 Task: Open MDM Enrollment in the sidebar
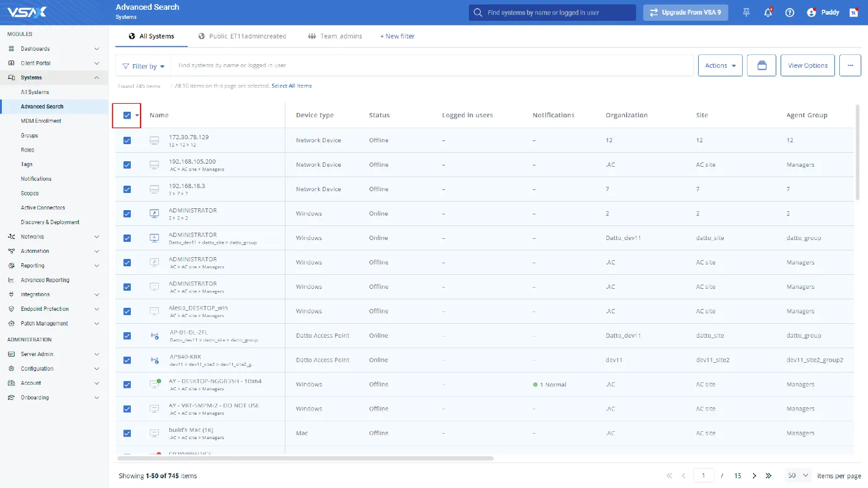click(41, 121)
